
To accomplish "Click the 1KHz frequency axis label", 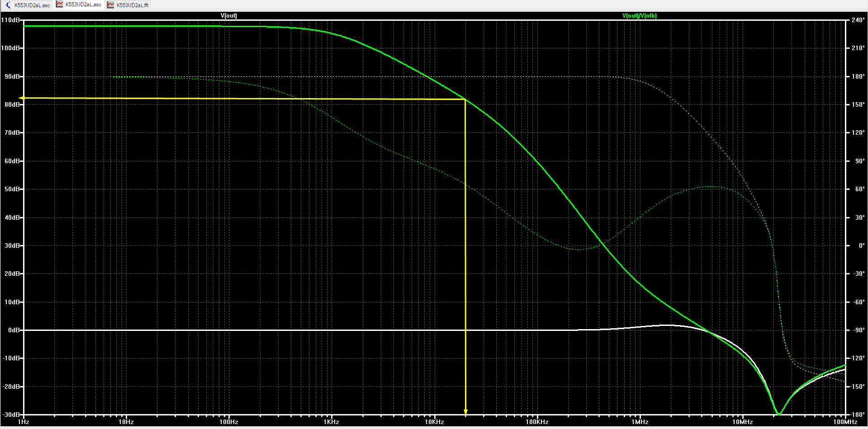I will [332, 422].
